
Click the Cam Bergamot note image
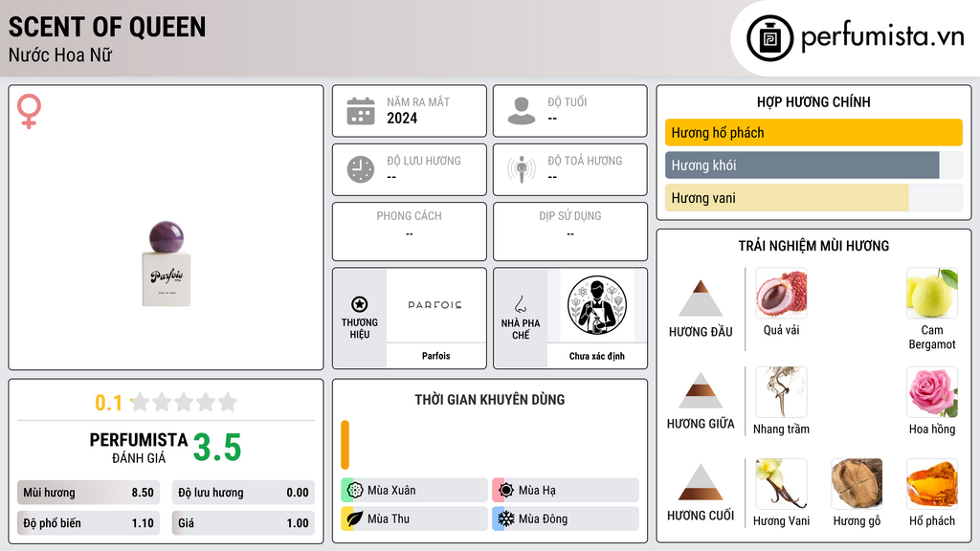click(x=932, y=293)
